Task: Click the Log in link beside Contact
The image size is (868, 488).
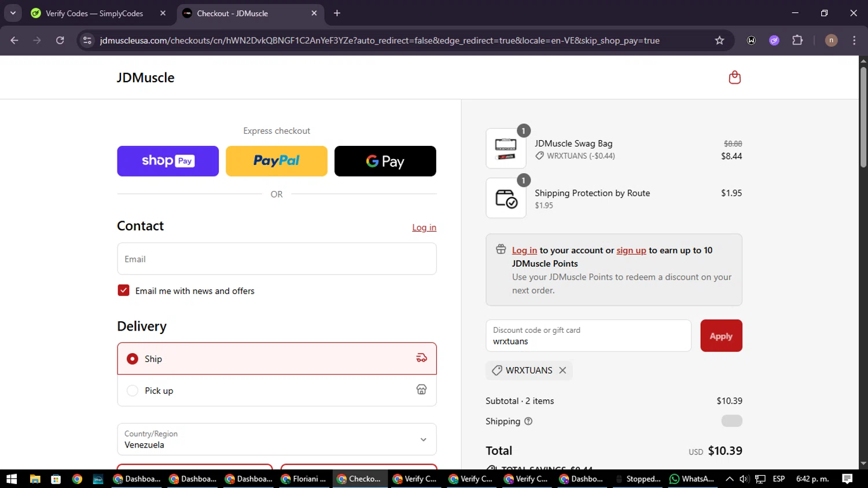Action: [x=424, y=228]
